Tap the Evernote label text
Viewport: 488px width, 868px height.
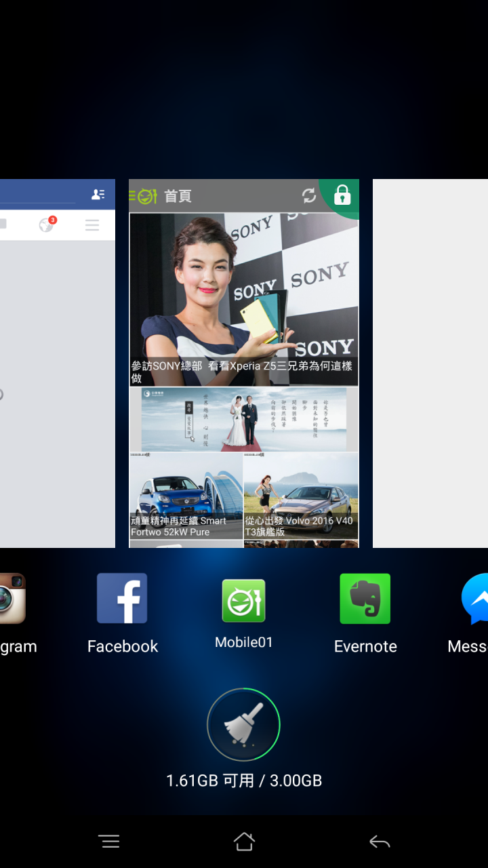coord(365,646)
